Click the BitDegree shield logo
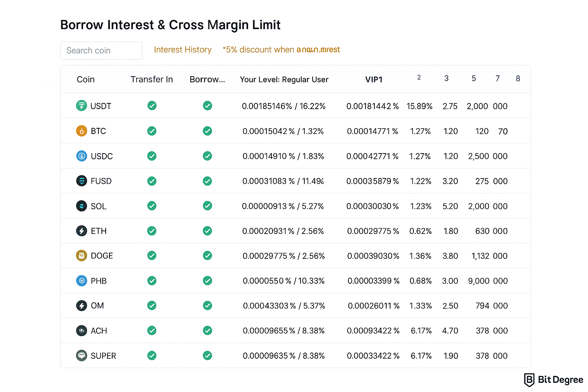The image size is (588, 392). (x=529, y=380)
